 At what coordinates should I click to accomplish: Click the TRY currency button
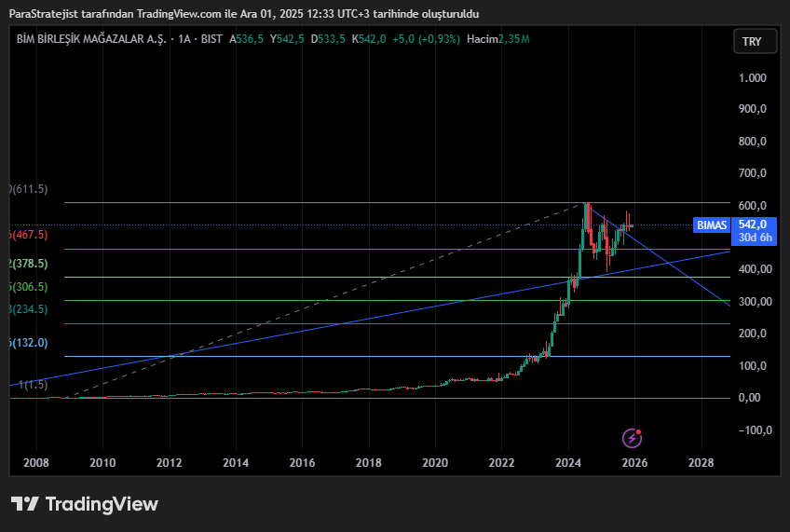tap(755, 41)
